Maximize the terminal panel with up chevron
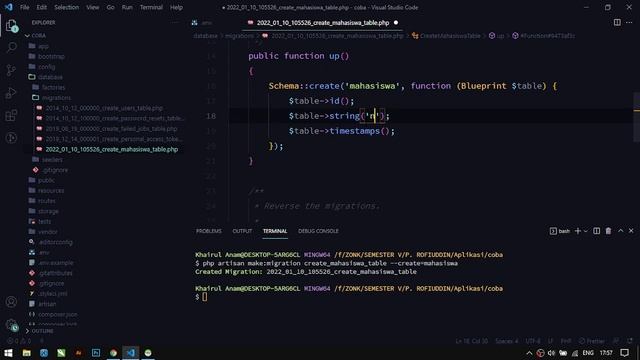640x360 pixels. pyautogui.click(x=620, y=231)
